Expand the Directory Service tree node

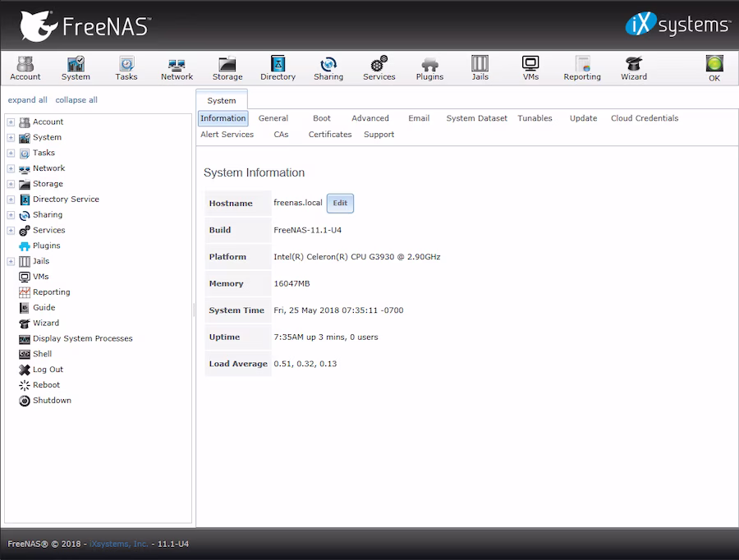[11, 200]
